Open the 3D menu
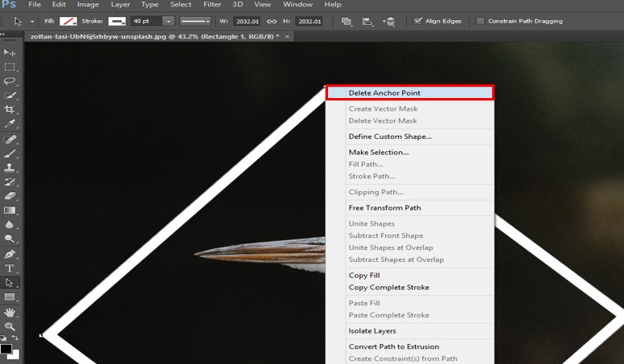Viewport: 624px width, 364px height. pyautogui.click(x=237, y=5)
